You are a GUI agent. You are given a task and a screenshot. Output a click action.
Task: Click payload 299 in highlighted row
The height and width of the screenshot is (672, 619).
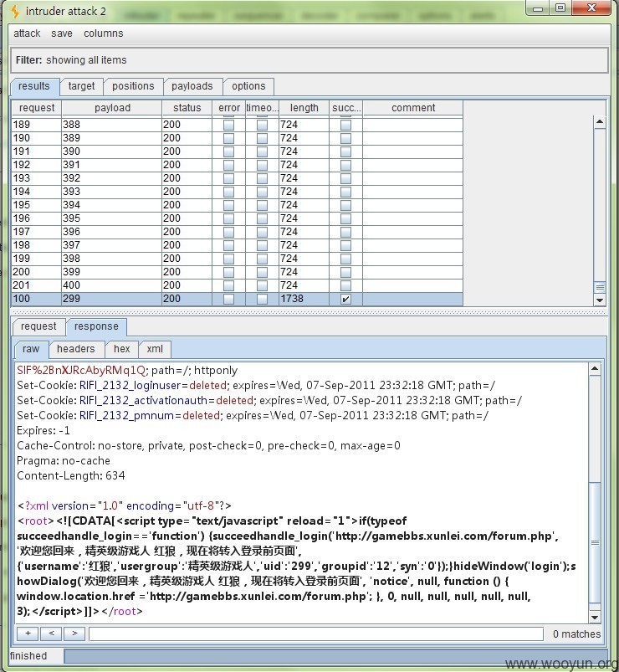[x=72, y=299]
